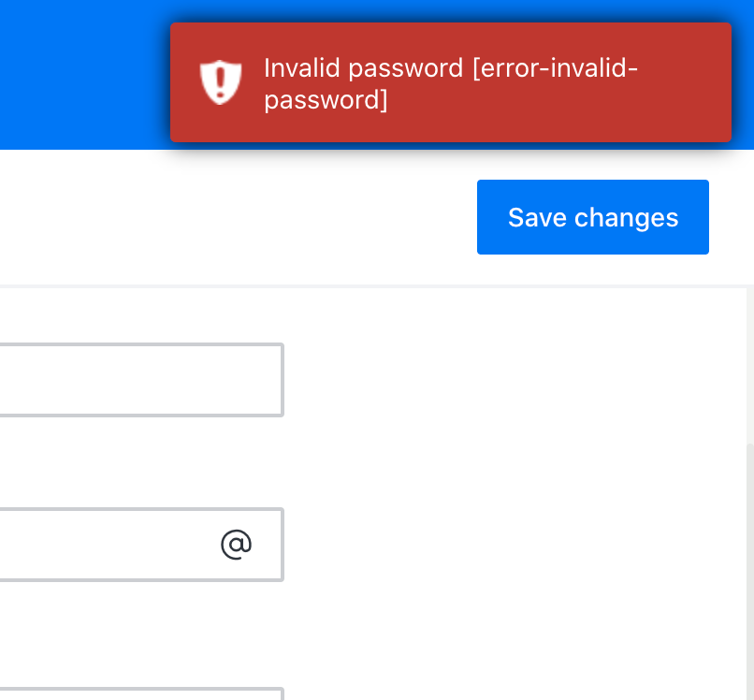Click inside the email input field
Screen dimensions: 754x700
pos(131,543)
